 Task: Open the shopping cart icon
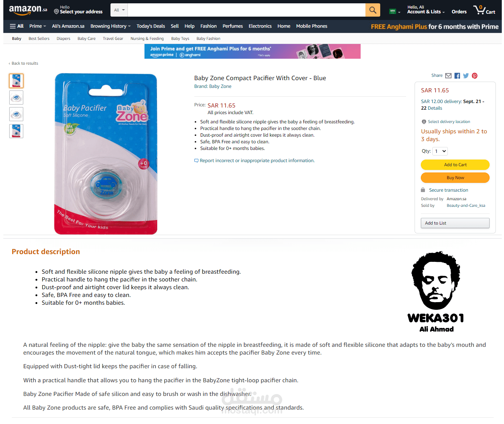click(x=484, y=10)
